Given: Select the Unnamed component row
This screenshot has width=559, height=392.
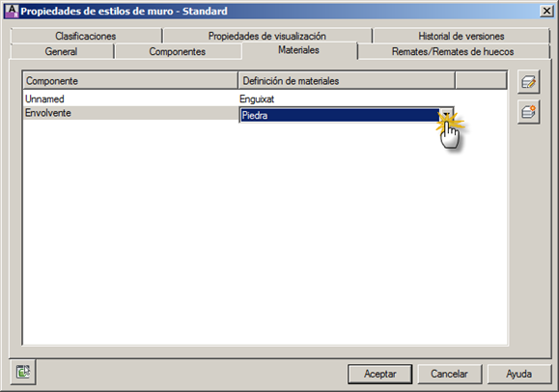Looking at the screenshot, I should click(x=131, y=98).
